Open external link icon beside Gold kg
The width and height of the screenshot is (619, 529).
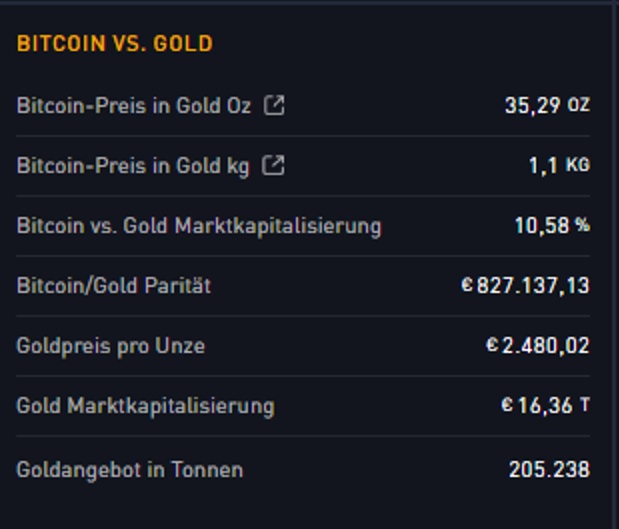pyautogui.click(x=273, y=165)
